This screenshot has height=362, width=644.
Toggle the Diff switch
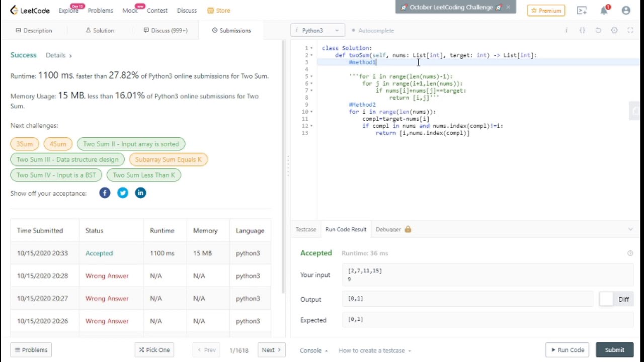pyautogui.click(x=607, y=299)
